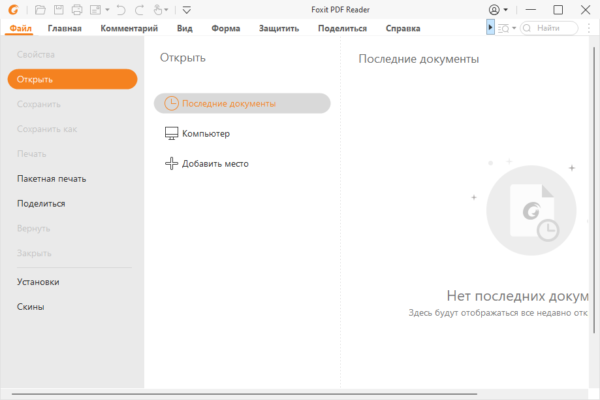The height and width of the screenshot is (400, 600).
Task: Open the dropdown arrow next to Save As icon
Action: tap(107, 10)
